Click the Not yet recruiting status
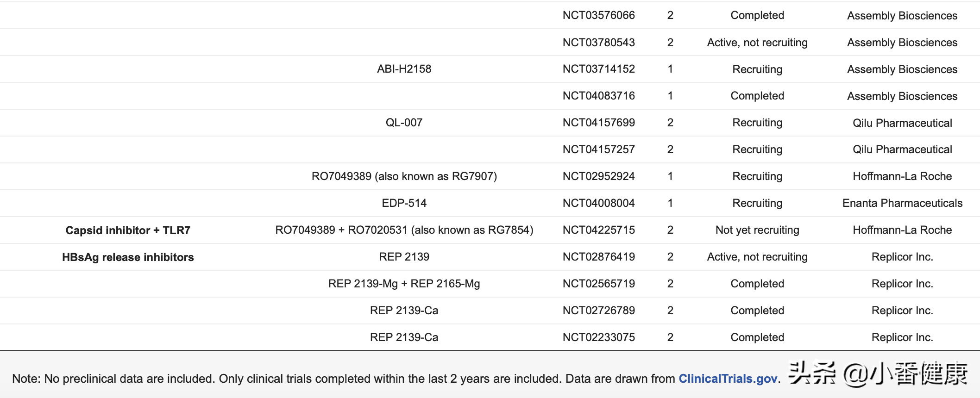Screen dimensions: 980x398 (x=757, y=230)
